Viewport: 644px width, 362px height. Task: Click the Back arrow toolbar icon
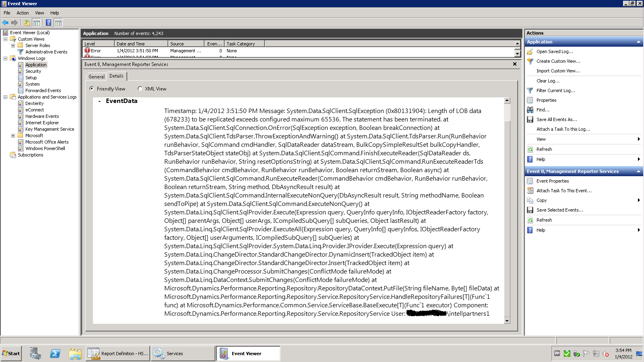[5, 23]
